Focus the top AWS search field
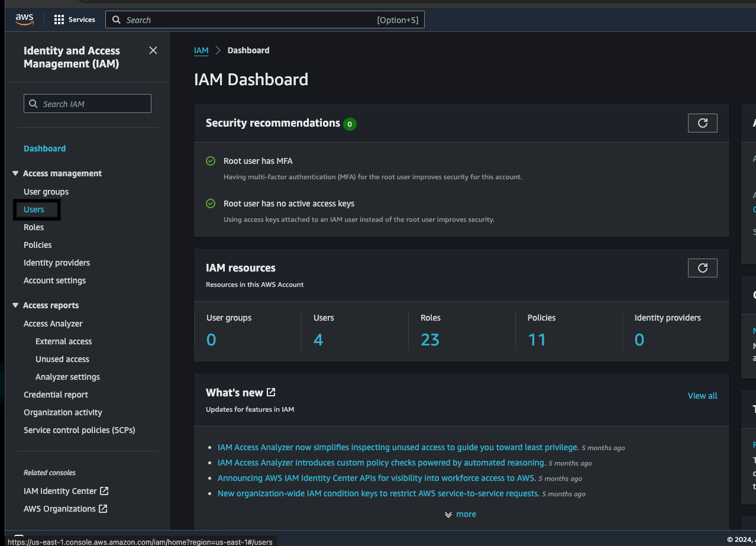This screenshot has height=546, width=756. pyautogui.click(x=265, y=20)
